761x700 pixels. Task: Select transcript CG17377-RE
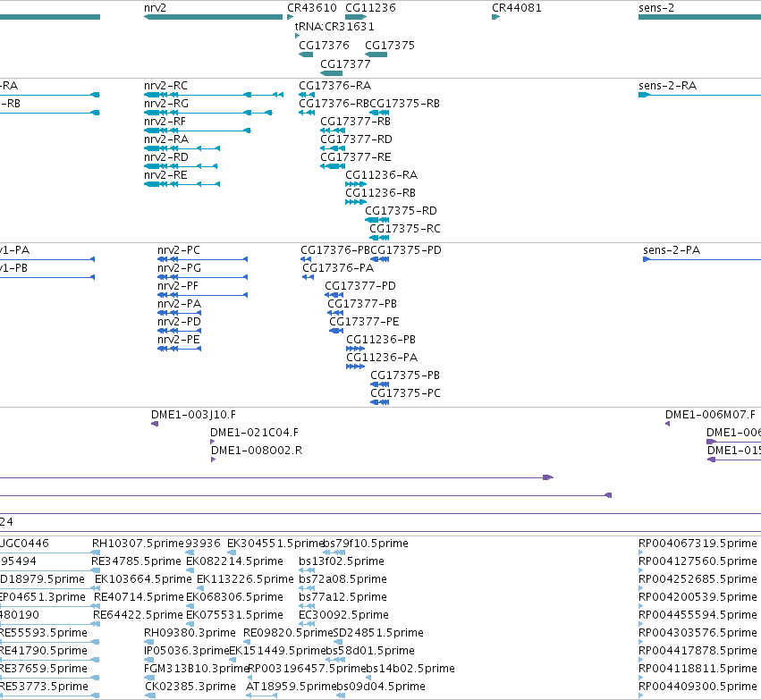coord(356,157)
